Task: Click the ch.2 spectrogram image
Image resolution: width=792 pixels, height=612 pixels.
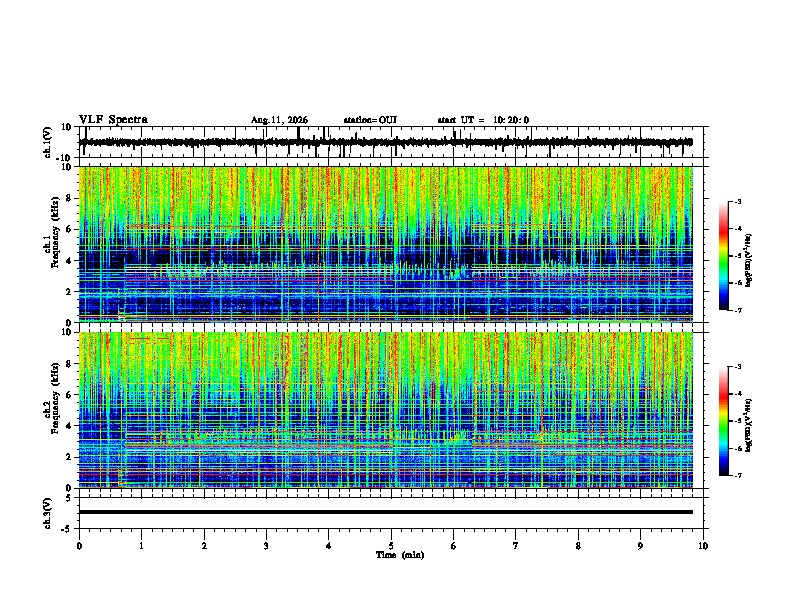Action: coord(385,410)
